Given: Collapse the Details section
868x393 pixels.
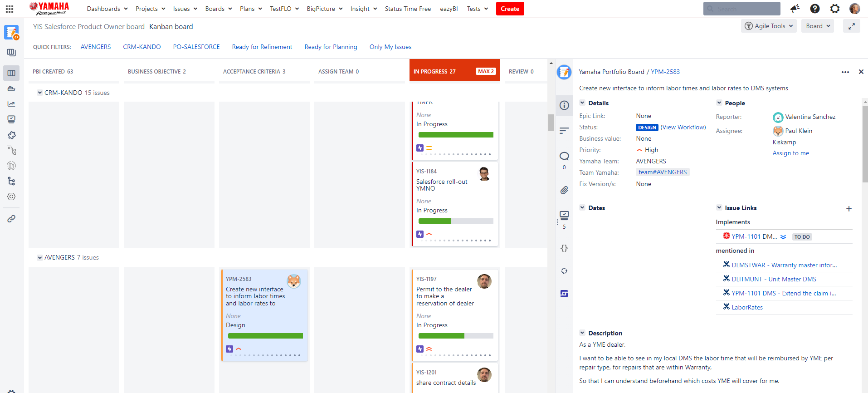Looking at the screenshot, I should pyautogui.click(x=582, y=103).
